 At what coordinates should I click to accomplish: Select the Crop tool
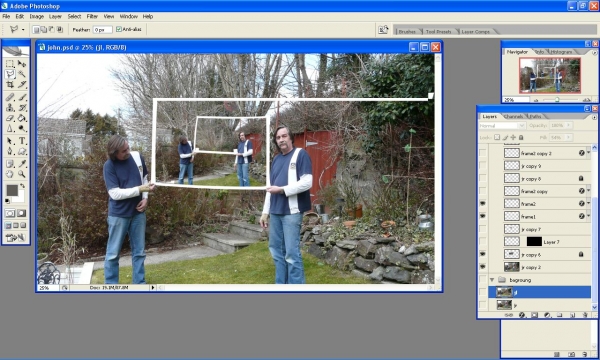10,85
